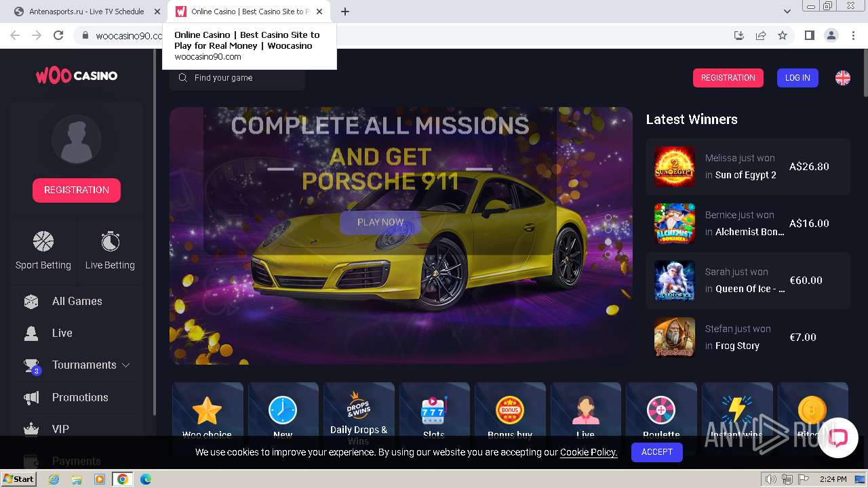The width and height of the screenshot is (868, 488).
Task: Open Live Betting stopwatch icon
Action: click(110, 241)
